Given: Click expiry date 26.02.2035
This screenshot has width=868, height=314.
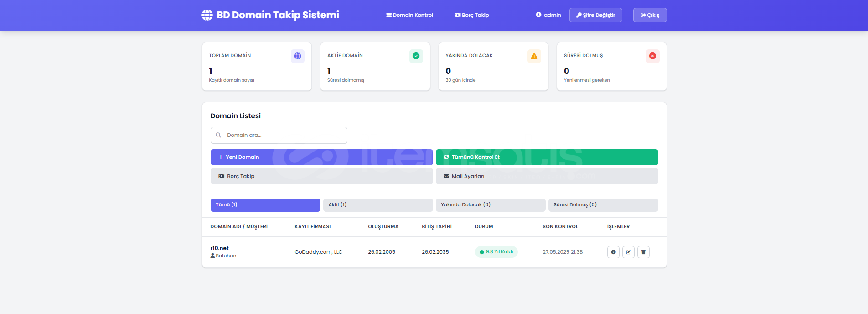Looking at the screenshot, I should [435, 252].
